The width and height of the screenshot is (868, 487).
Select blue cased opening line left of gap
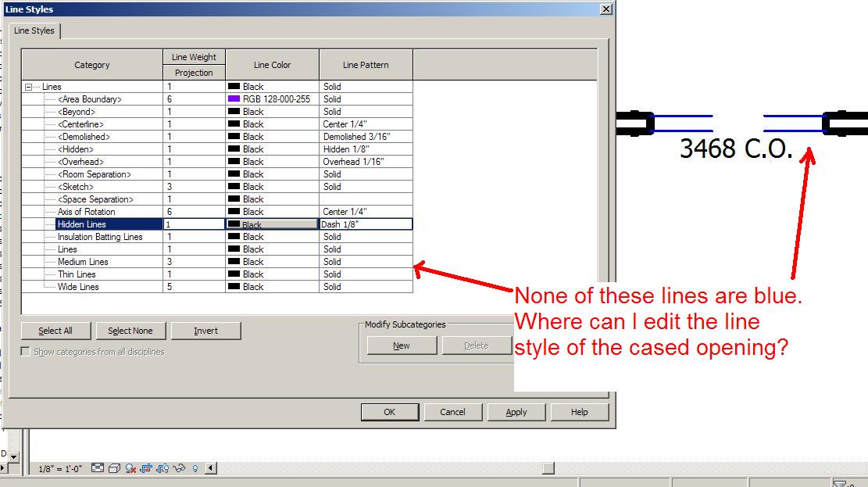[683, 123]
